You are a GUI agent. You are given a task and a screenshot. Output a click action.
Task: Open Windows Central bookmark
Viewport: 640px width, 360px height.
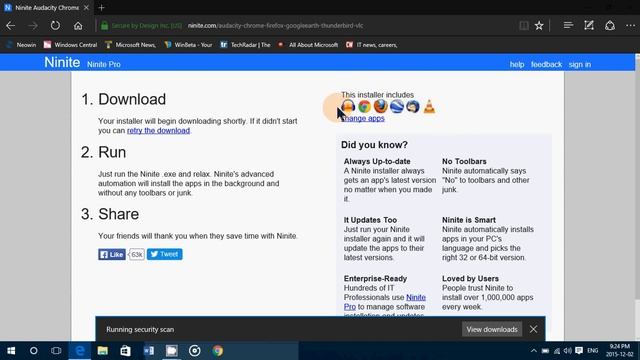71,45
